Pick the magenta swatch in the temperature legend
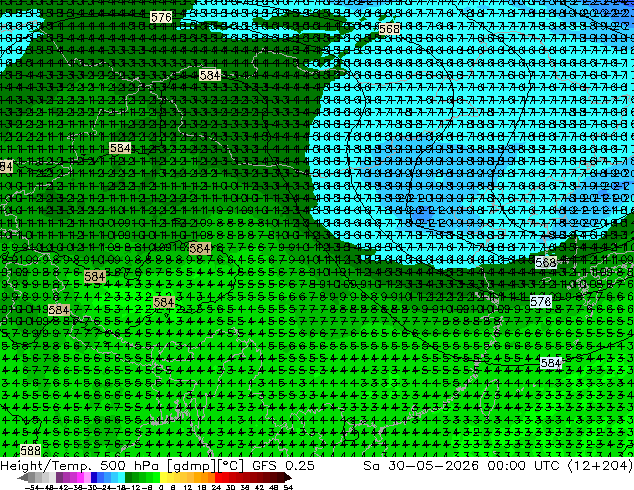 (80, 478)
